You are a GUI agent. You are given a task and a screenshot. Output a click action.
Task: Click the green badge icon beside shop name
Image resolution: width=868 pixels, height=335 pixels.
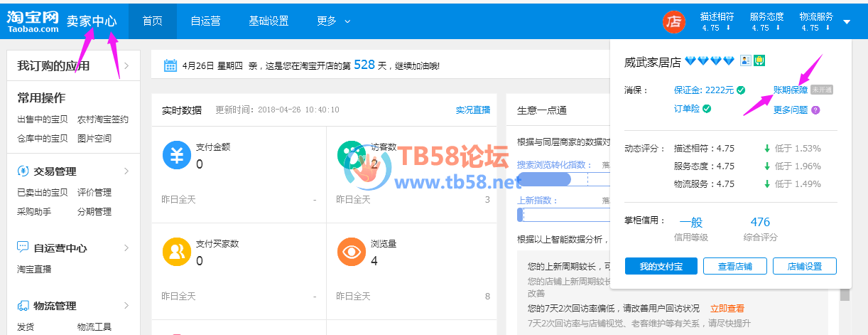tap(759, 61)
